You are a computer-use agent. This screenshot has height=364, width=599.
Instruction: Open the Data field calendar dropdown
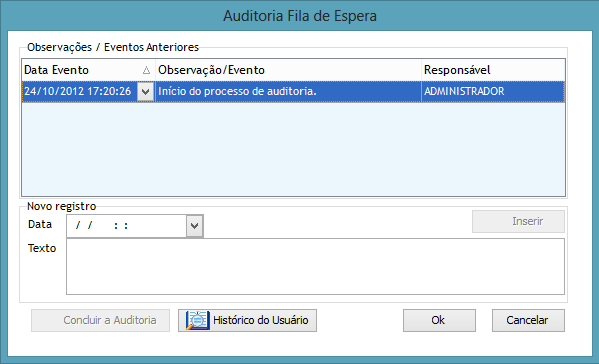click(194, 226)
